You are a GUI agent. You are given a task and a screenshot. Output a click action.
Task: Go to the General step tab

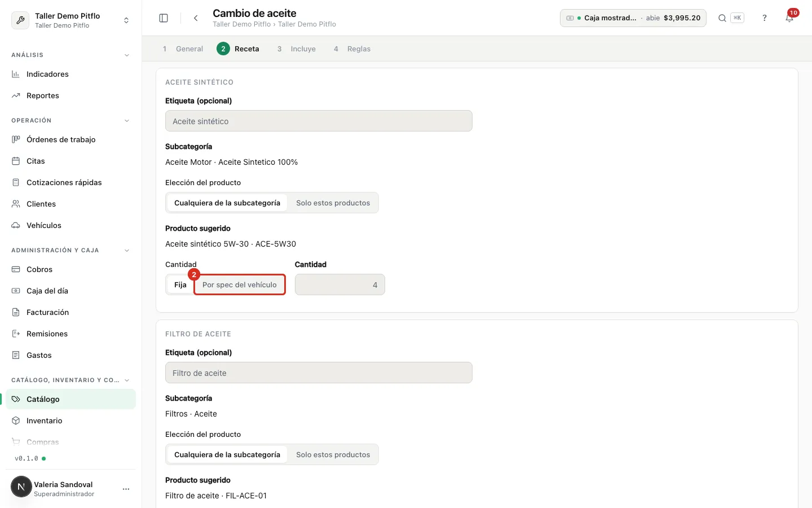[183, 49]
